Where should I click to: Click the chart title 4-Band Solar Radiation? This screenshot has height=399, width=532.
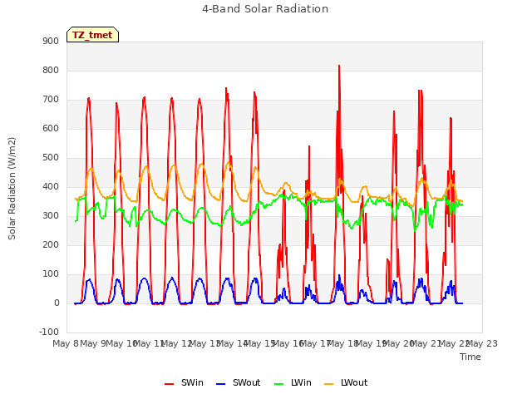click(265, 9)
